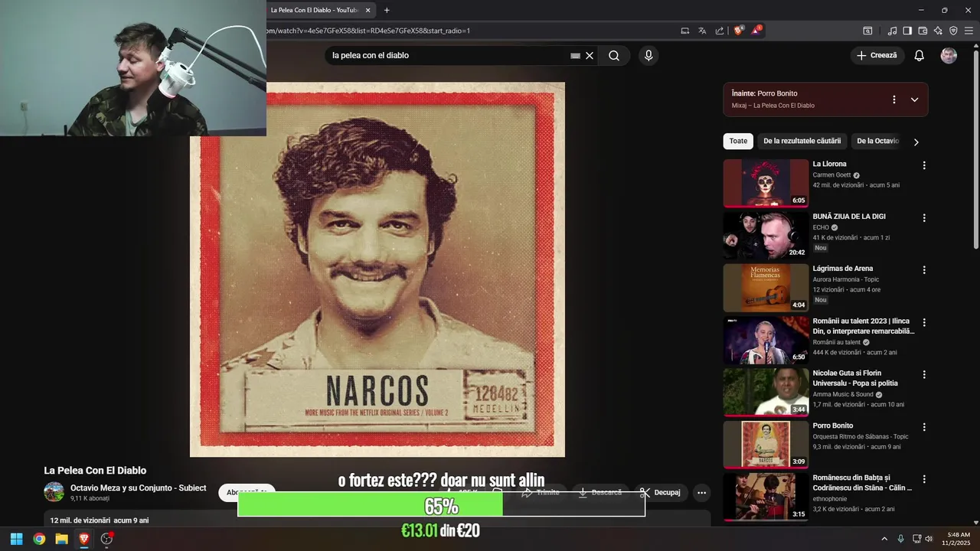The width and height of the screenshot is (980, 551).
Task: Toggle the browser sidebar panel icon
Action: pos(907,31)
